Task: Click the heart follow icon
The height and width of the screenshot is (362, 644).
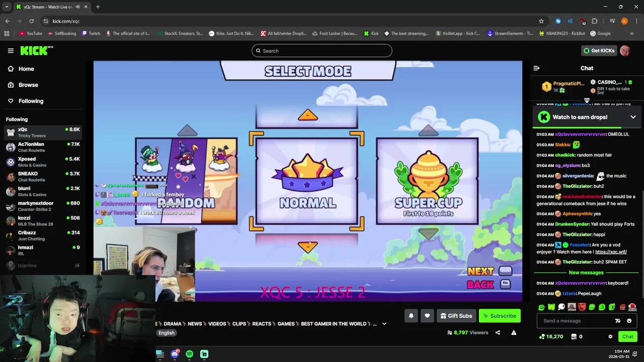Action: click(427, 316)
